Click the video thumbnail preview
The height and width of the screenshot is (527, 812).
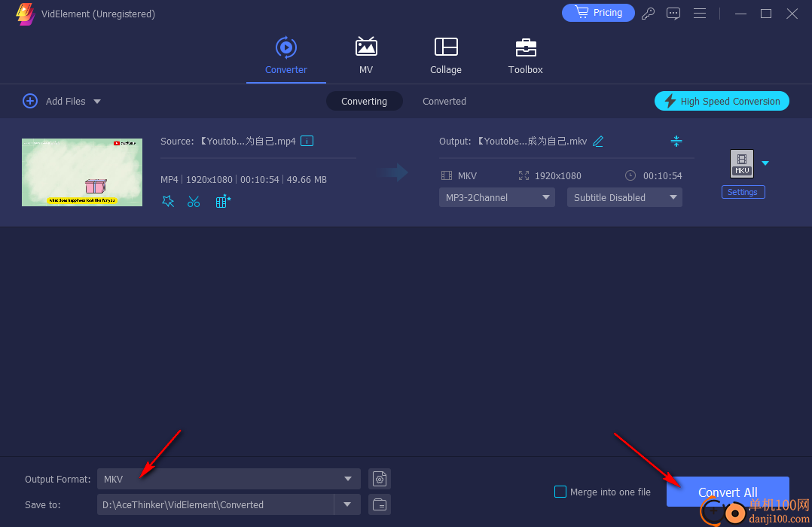[82, 172]
